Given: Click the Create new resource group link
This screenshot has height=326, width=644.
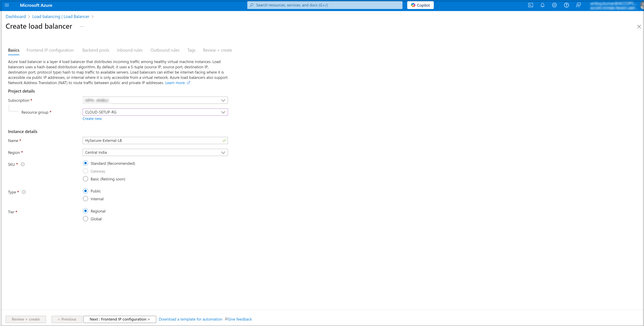Looking at the screenshot, I should tap(92, 119).
